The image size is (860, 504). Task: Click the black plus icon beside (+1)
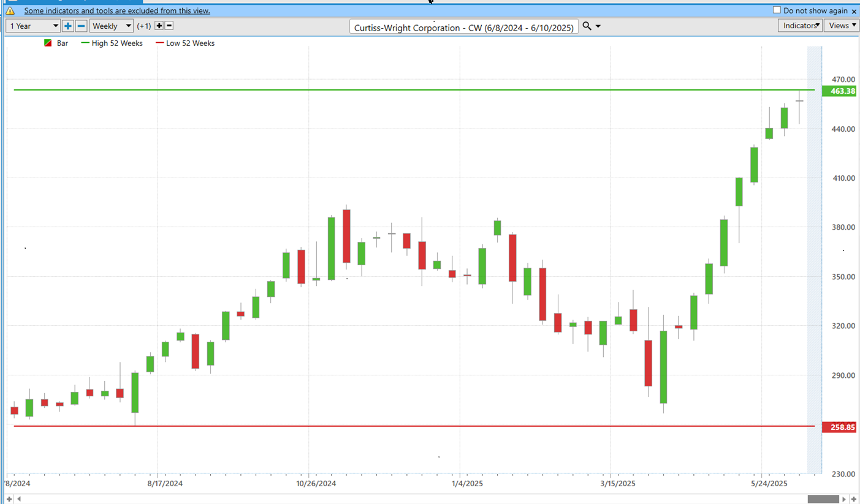coord(159,26)
